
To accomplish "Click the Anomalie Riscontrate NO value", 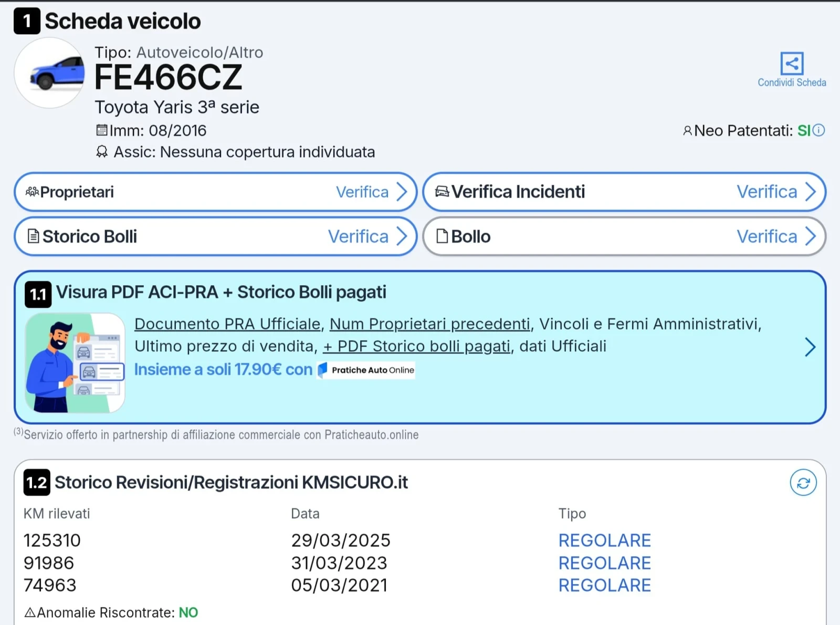I will pyautogui.click(x=188, y=612).
